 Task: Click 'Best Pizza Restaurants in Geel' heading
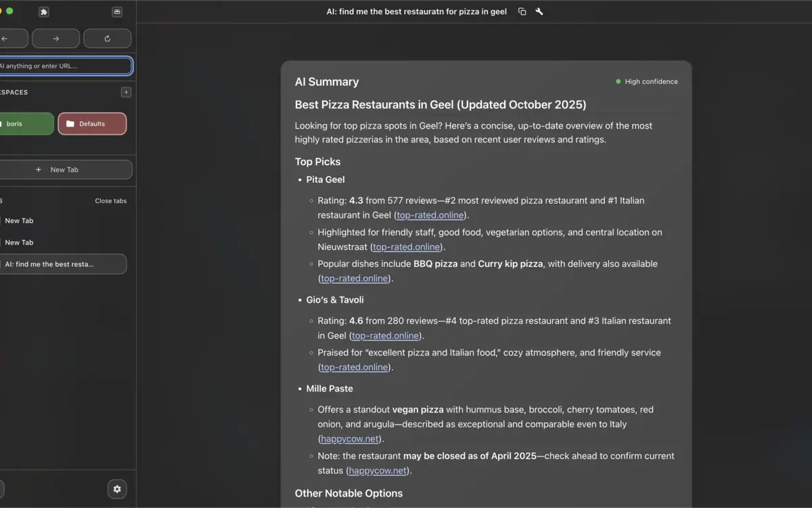(441, 105)
